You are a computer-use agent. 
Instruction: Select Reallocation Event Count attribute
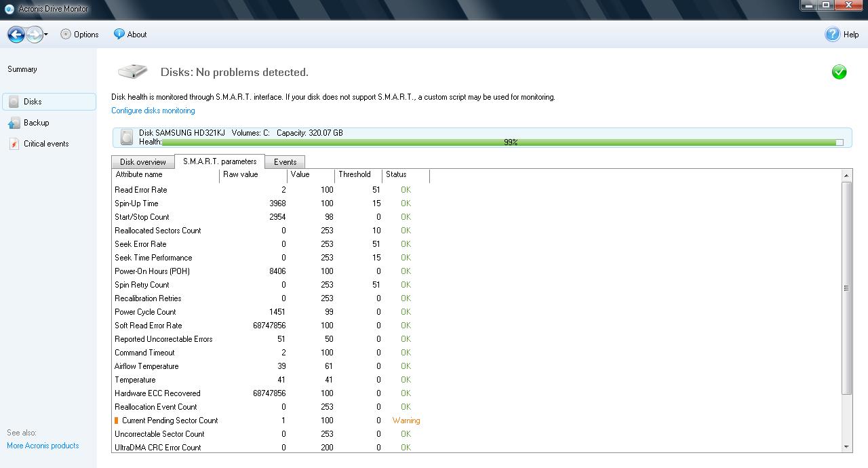click(x=156, y=407)
